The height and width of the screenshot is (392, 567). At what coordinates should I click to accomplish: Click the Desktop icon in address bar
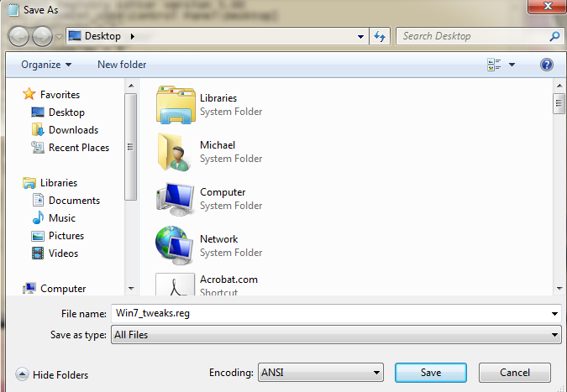click(x=75, y=36)
